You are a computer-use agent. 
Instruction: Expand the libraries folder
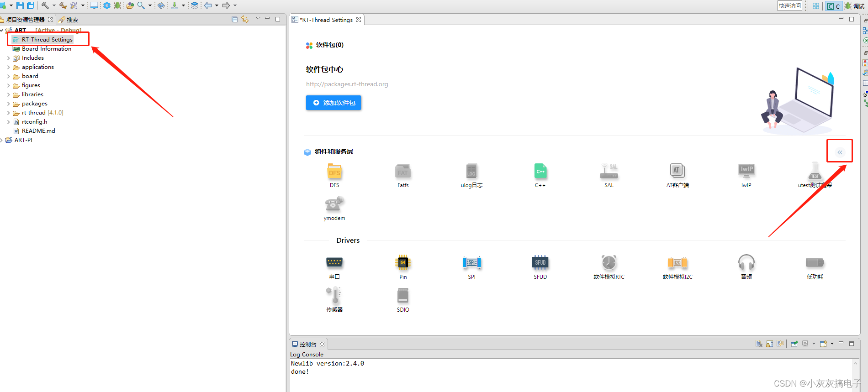[x=8, y=94]
